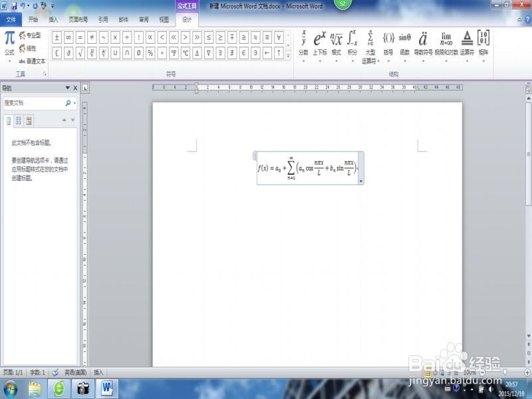
Task: Insert the element-of symbol
Action: coord(243,53)
